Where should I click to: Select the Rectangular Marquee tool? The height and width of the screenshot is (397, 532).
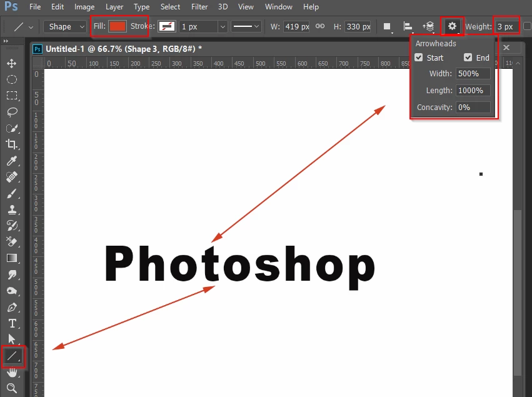pos(12,96)
